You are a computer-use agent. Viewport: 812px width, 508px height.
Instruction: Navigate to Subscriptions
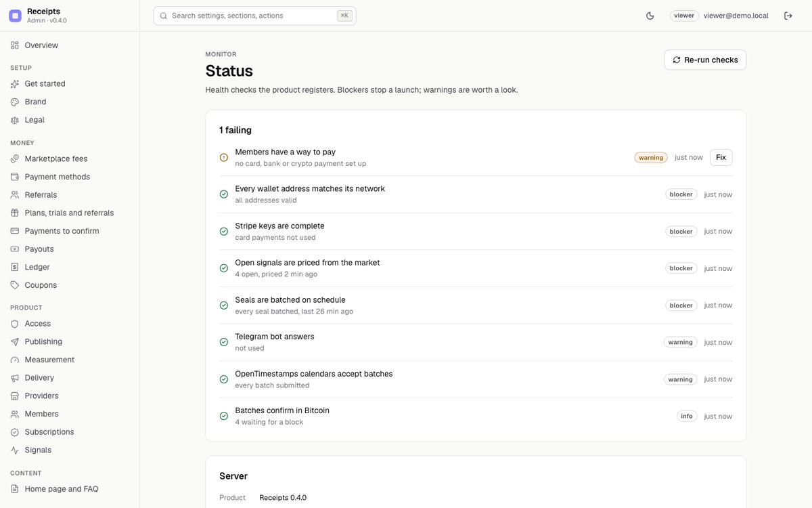coord(70,432)
